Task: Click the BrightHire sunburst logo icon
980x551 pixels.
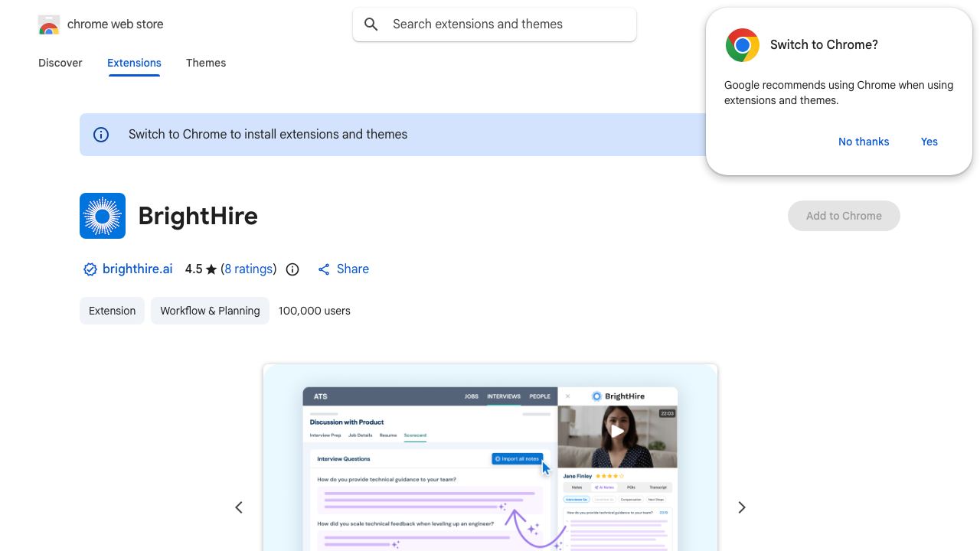Action: (103, 216)
